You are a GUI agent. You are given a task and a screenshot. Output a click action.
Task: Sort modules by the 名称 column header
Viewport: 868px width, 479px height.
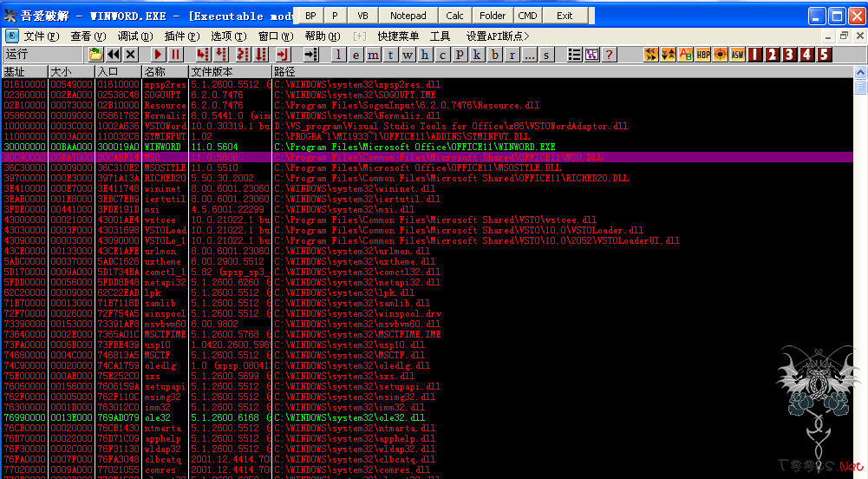click(x=166, y=72)
